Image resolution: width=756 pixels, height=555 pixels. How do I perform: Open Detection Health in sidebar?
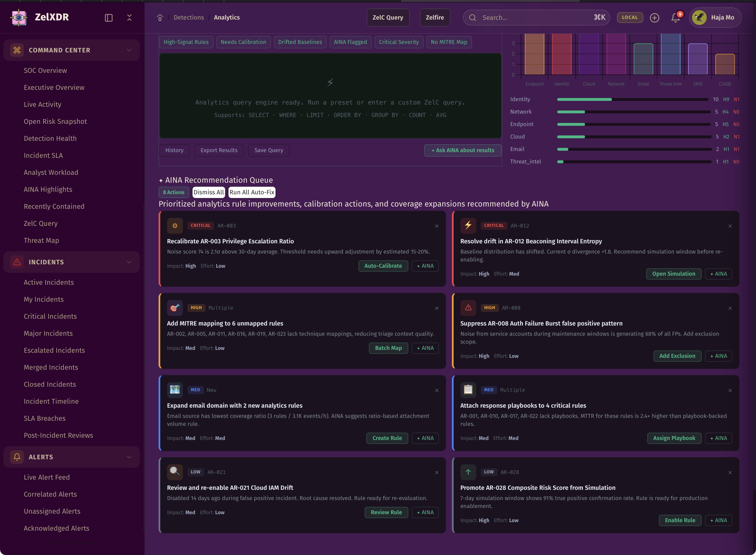(x=50, y=139)
